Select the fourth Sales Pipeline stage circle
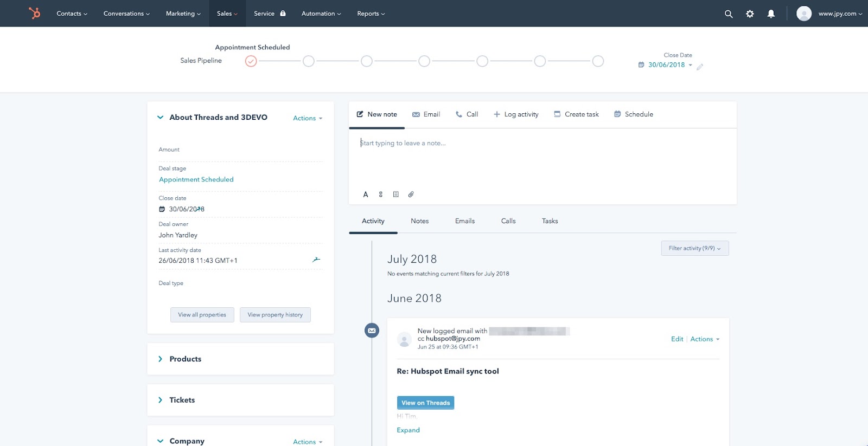The width and height of the screenshot is (868, 446). 424,61
